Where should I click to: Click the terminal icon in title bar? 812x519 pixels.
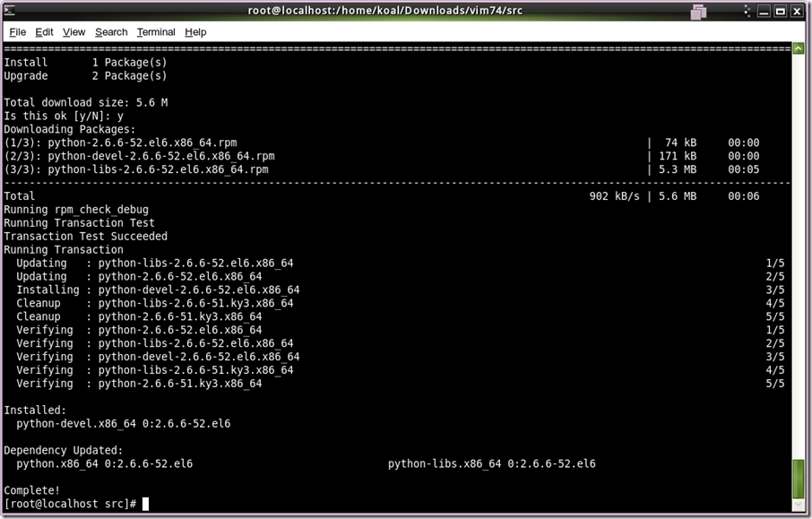9,11
